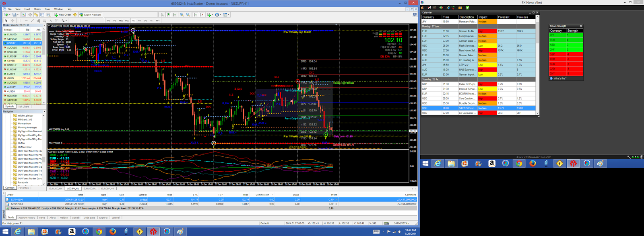The height and width of the screenshot is (236, 644).
Task: Open the Tools menu
Action: click(47, 9)
